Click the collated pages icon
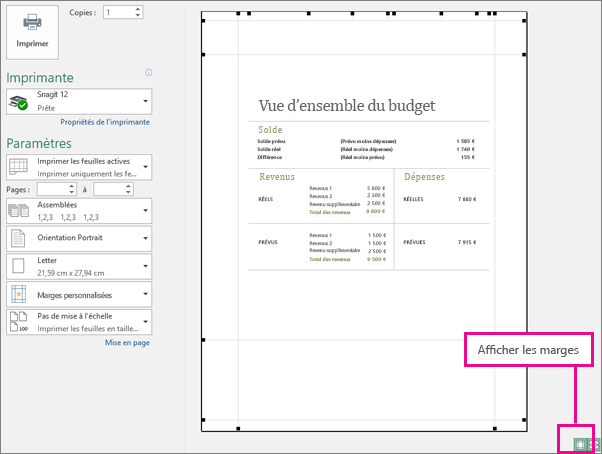The height and width of the screenshot is (454, 602). pos(18,210)
